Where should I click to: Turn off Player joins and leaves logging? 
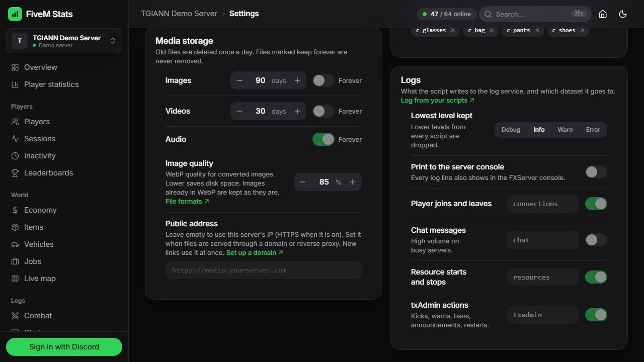pos(596,204)
